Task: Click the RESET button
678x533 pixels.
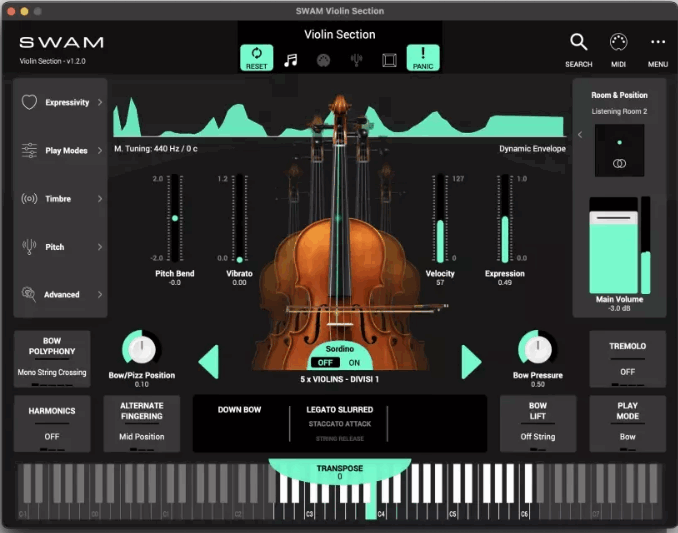Action: tap(256, 57)
